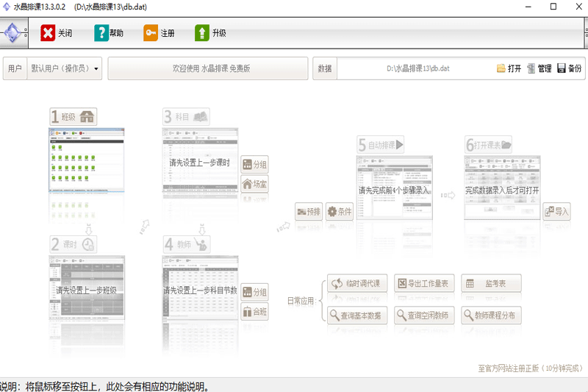This screenshot has width=588, height=392.
Task: Click the 备份 backup disk icon
Action: click(562, 68)
